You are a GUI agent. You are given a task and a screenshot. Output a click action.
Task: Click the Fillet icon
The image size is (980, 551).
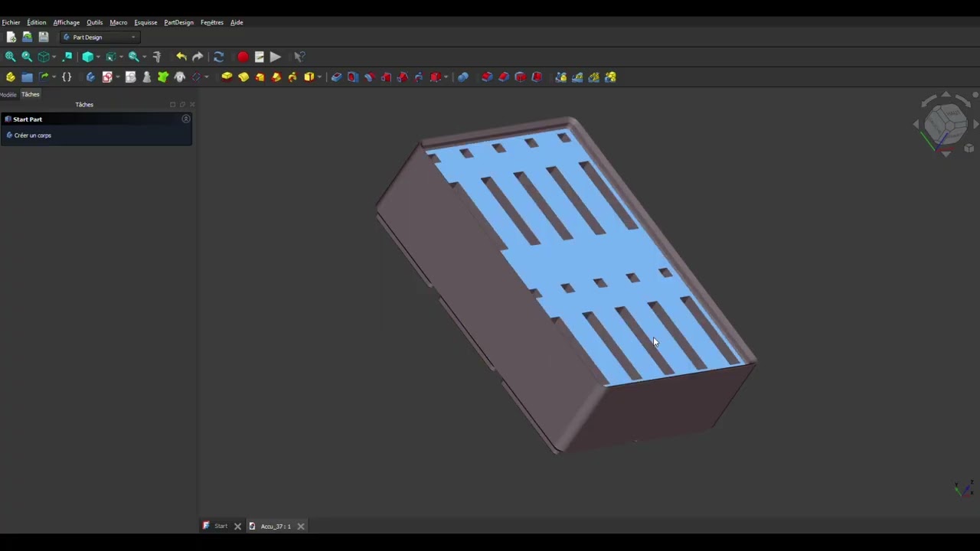(487, 77)
